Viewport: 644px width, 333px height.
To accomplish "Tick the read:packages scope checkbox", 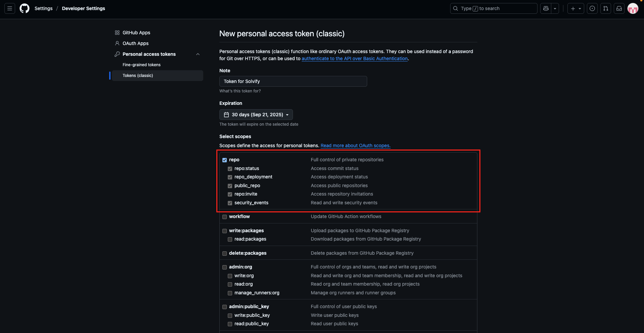I will 230,239.
